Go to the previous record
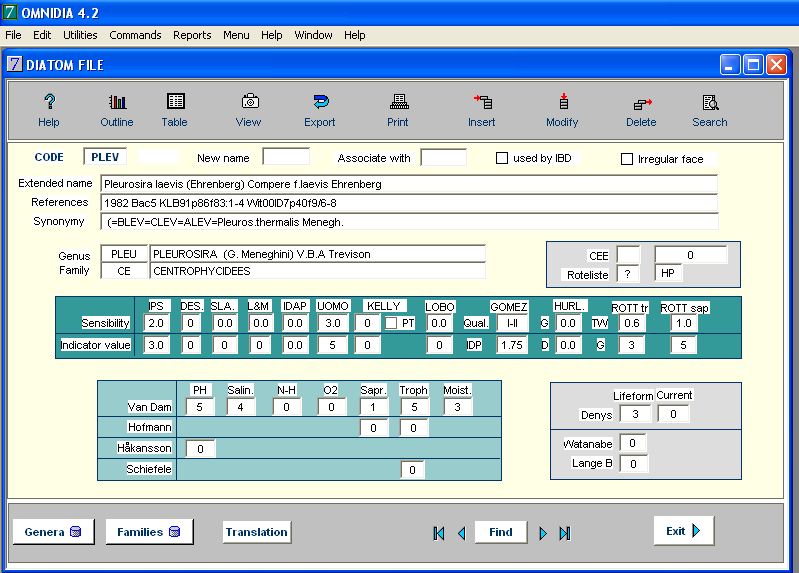 tap(462, 533)
